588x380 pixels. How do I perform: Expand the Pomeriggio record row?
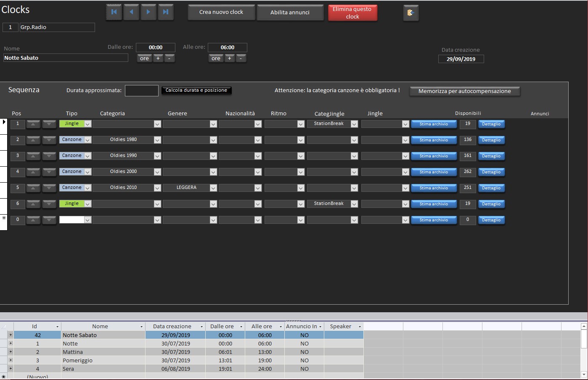tap(11, 360)
